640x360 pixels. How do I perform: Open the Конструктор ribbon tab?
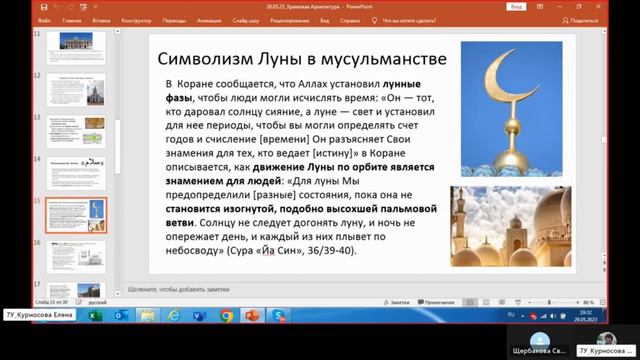[x=136, y=20]
